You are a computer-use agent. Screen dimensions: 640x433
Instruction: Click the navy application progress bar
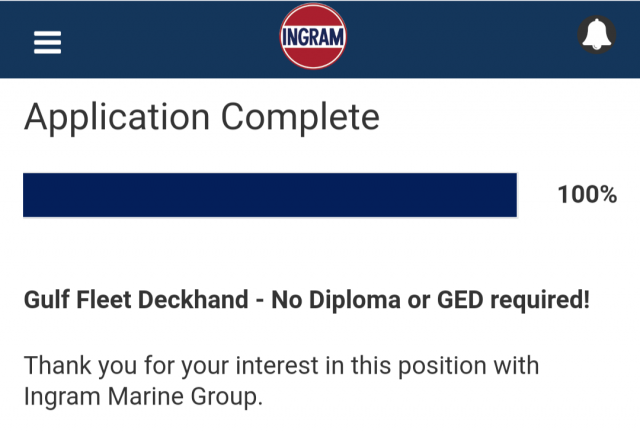click(x=270, y=194)
